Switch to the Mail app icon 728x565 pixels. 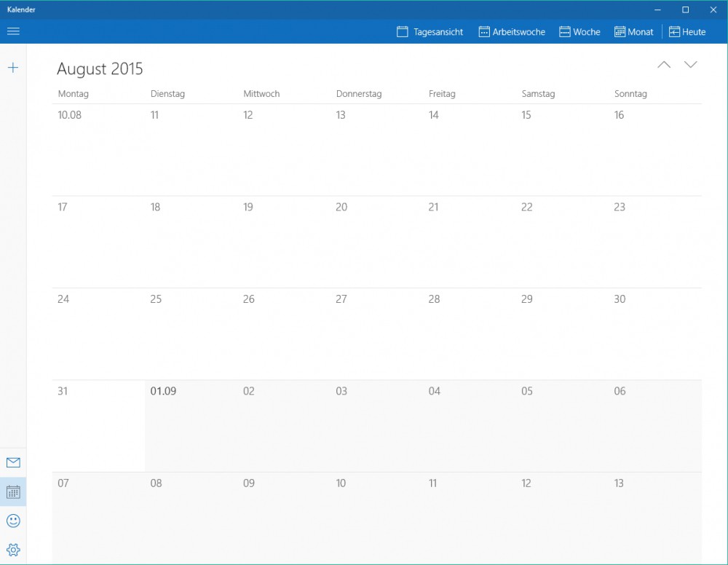13,463
